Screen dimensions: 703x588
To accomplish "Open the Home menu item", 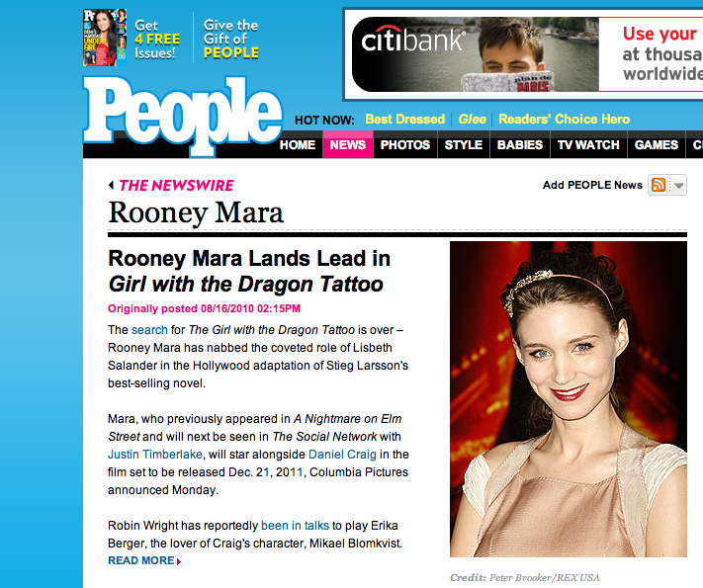I will tap(298, 144).
